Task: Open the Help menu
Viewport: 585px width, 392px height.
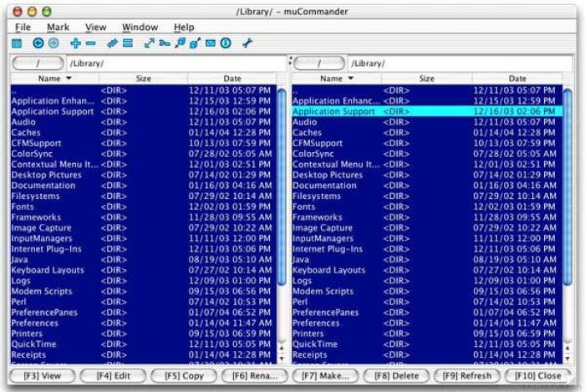Action: click(x=184, y=28)
